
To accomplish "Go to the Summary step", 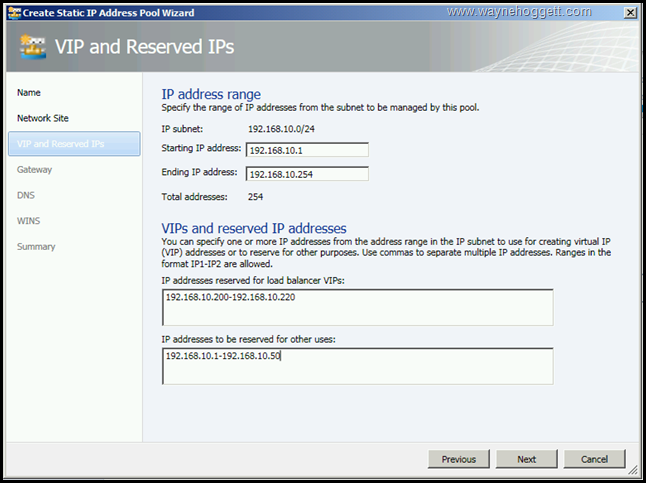I will [x=37, y=246].
